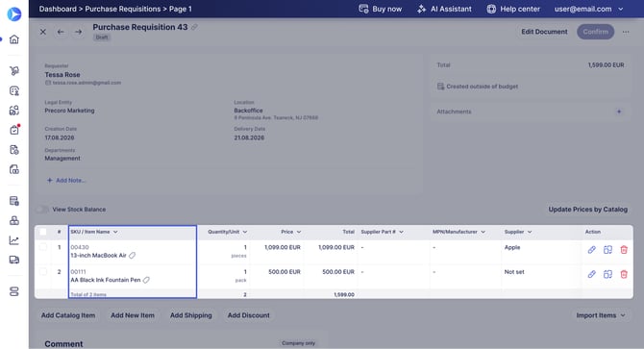Open Quantity/Unit column dropdown

coord(245,232)
